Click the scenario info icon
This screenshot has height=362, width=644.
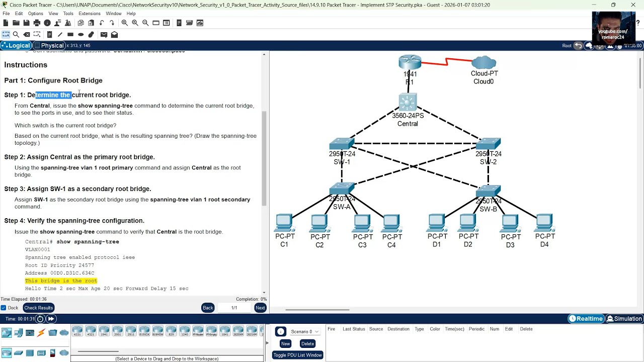click(281, 331)
